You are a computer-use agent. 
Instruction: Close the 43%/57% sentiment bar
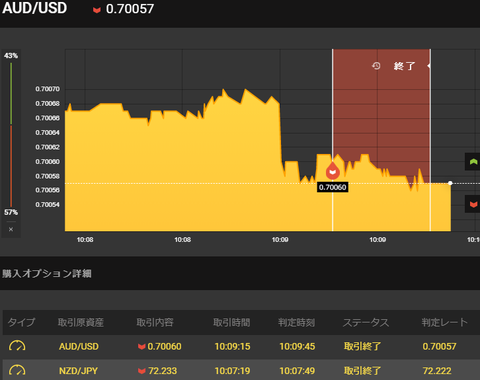pyautogui.click(x=11, y=229)
